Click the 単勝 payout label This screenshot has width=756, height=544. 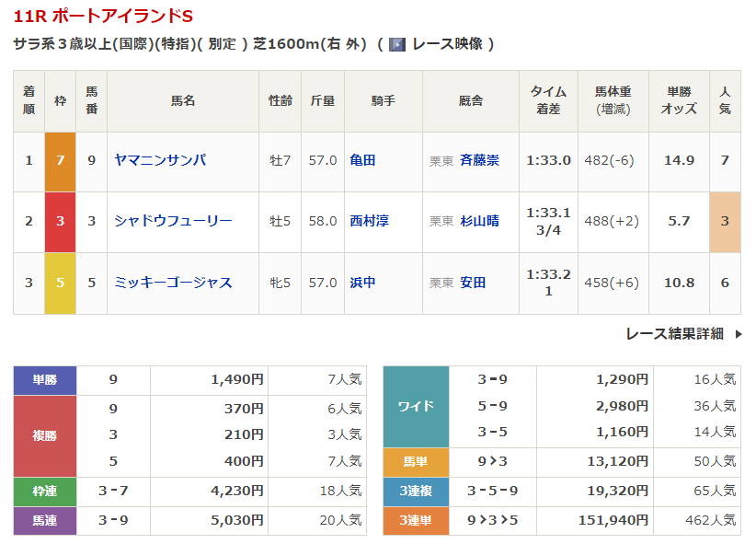44,379
